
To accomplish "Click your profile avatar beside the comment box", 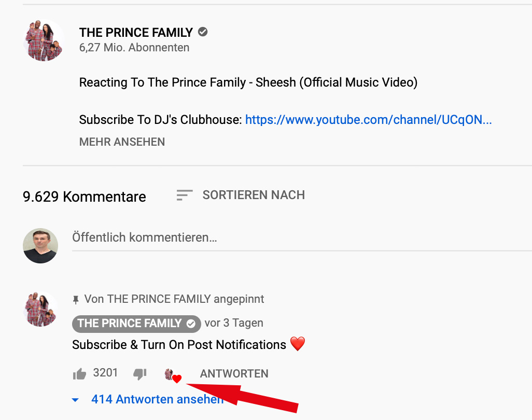I will [40, 245].
